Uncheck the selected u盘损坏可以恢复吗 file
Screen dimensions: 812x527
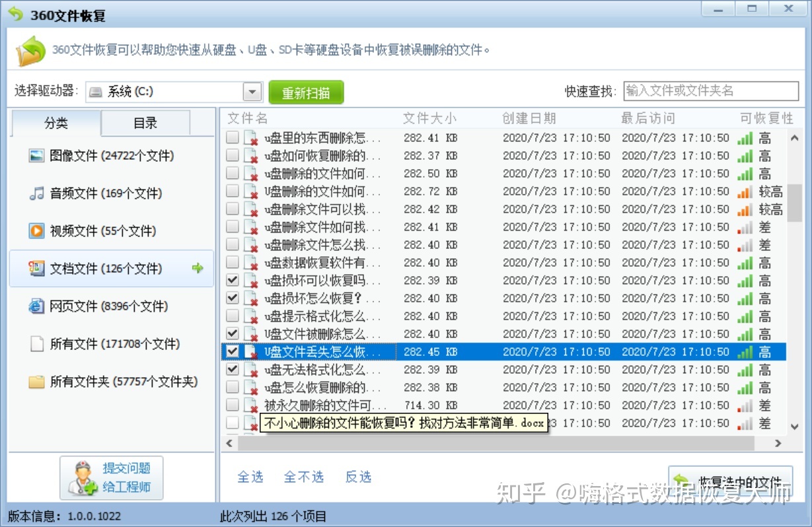coord(233,280)
